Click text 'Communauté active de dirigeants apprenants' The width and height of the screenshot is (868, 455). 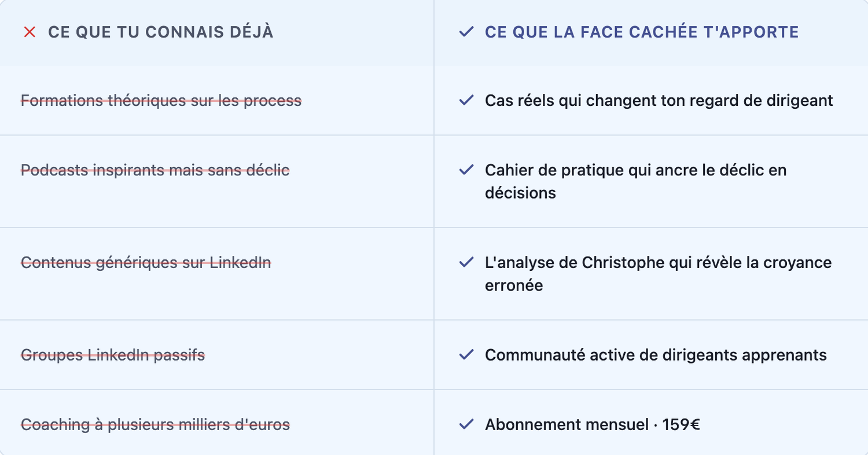(656, 355)
